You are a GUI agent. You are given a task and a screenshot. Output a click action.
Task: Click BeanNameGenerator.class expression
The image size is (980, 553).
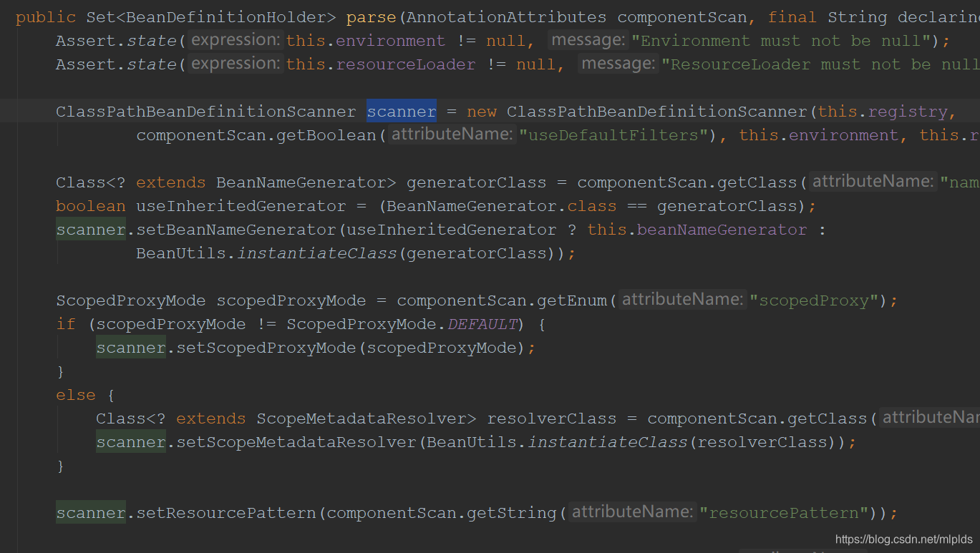click(x=502, y=206)
